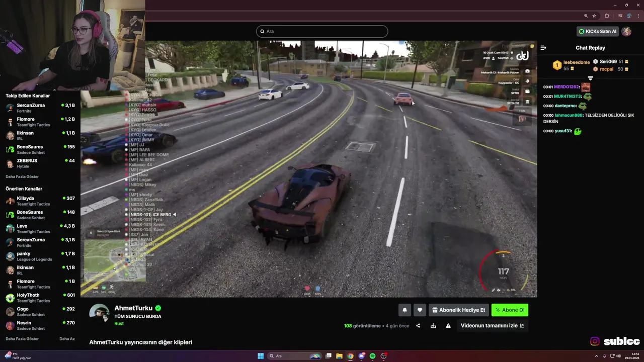
Task: Switch to Chrome in the taskbar
Action: (x=351, y=356)
